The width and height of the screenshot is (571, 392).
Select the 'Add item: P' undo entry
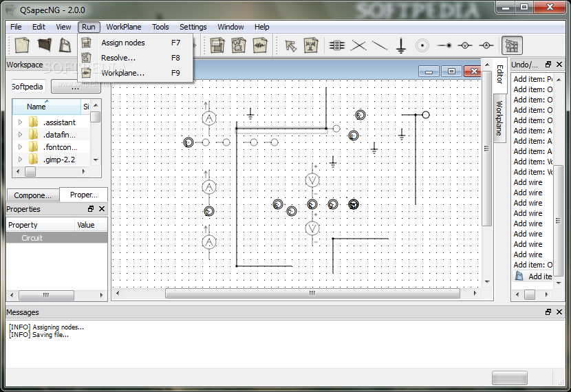532,79
